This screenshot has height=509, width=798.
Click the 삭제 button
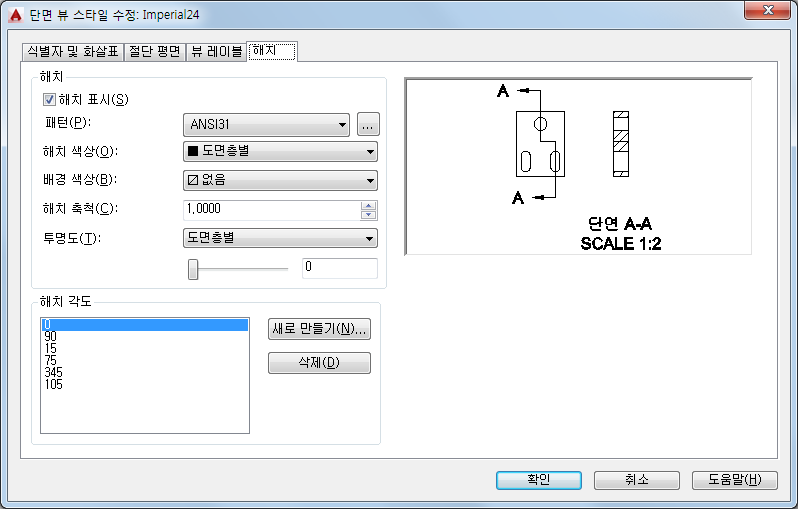tap(319, 363)
